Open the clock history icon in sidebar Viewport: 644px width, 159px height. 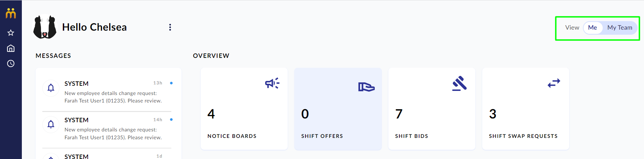(x=11, y=64)
